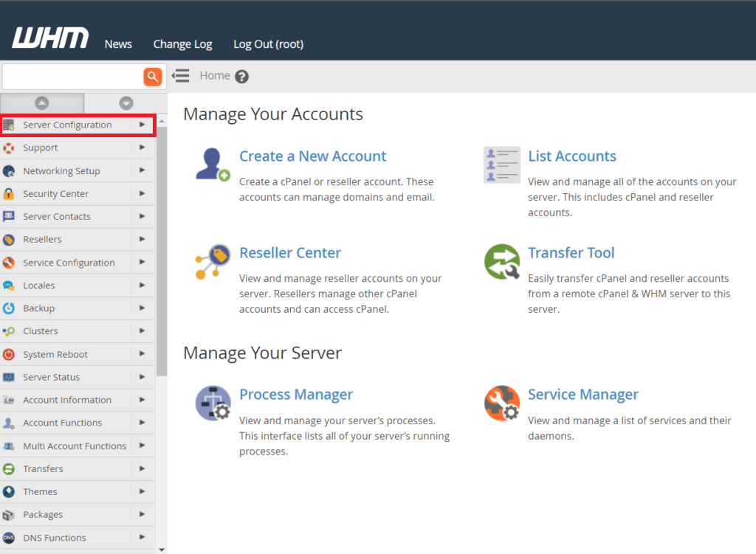Open the Transfer Tool link
Viewport: 756px width, 554px height.
571,253
